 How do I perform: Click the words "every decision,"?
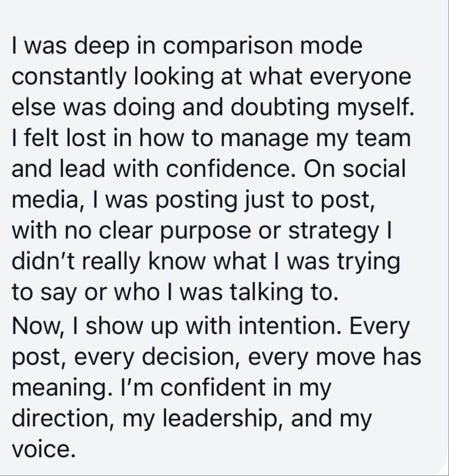click(x=158, y=357)
